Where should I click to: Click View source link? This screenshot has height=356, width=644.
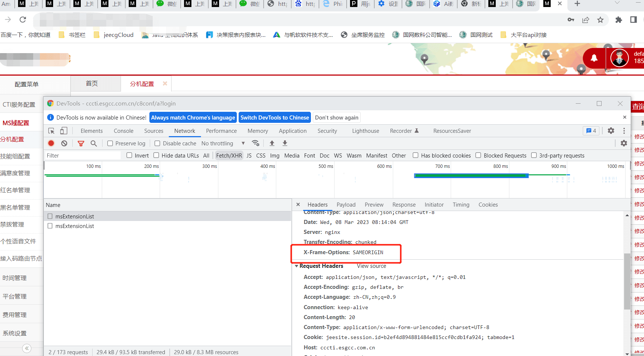(x=371, y=266)
